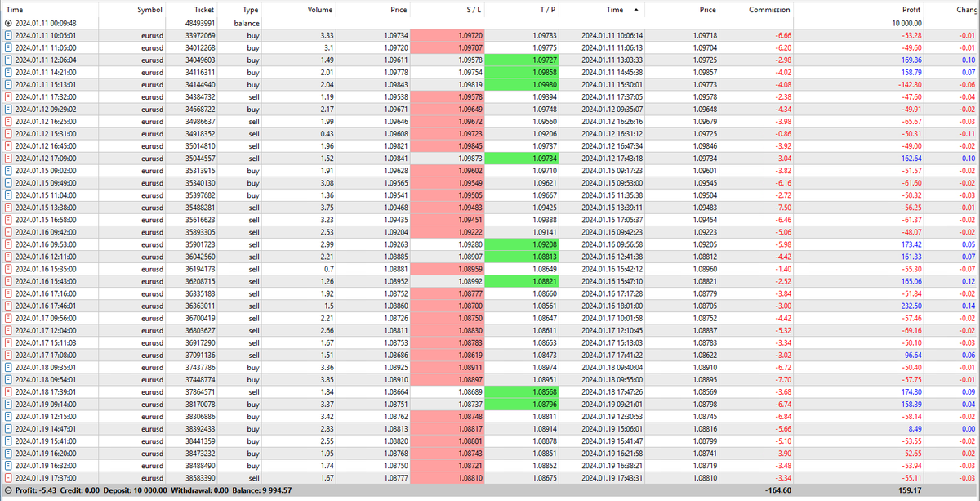980x501 pixels.
Task: Select the profit value 96.64
Action: 911,355
